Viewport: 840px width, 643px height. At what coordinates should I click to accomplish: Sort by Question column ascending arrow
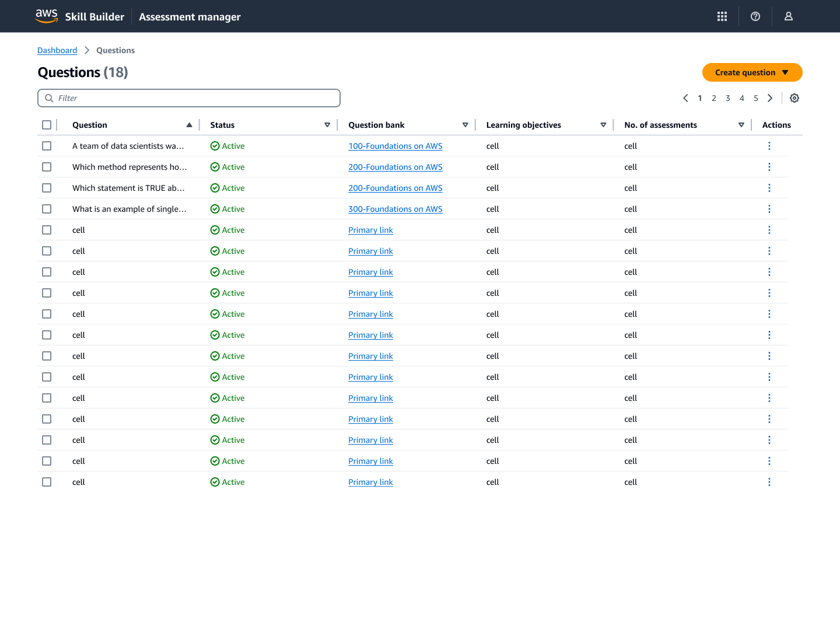[189, 125]
